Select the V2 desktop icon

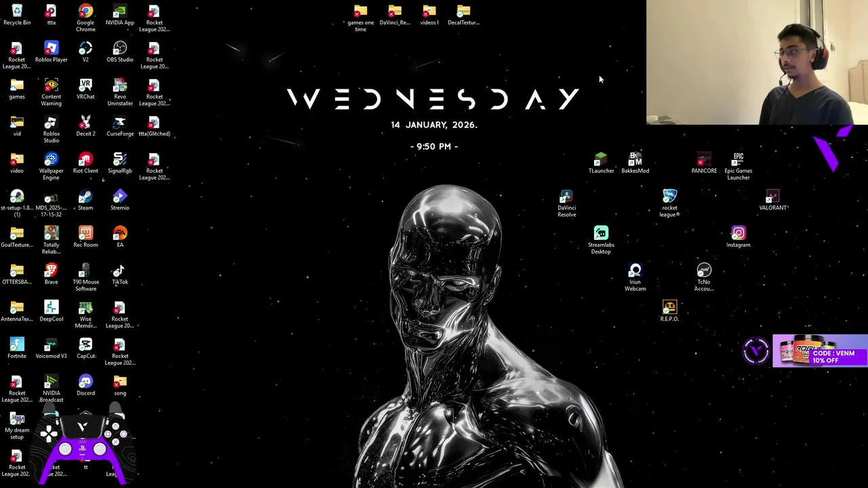click(x=85, y=52)
